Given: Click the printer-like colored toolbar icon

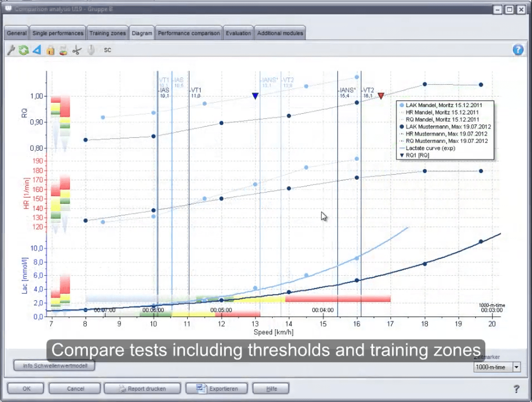Looking at the screenshot, I should click(64, 50).
